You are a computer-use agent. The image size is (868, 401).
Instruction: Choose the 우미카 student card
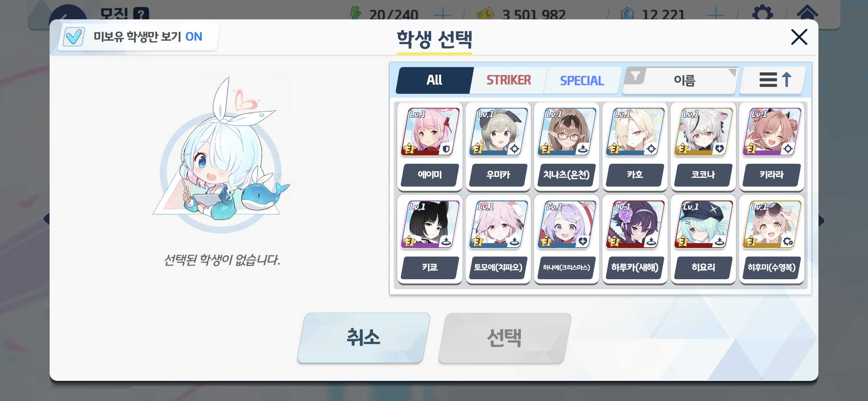498,132
